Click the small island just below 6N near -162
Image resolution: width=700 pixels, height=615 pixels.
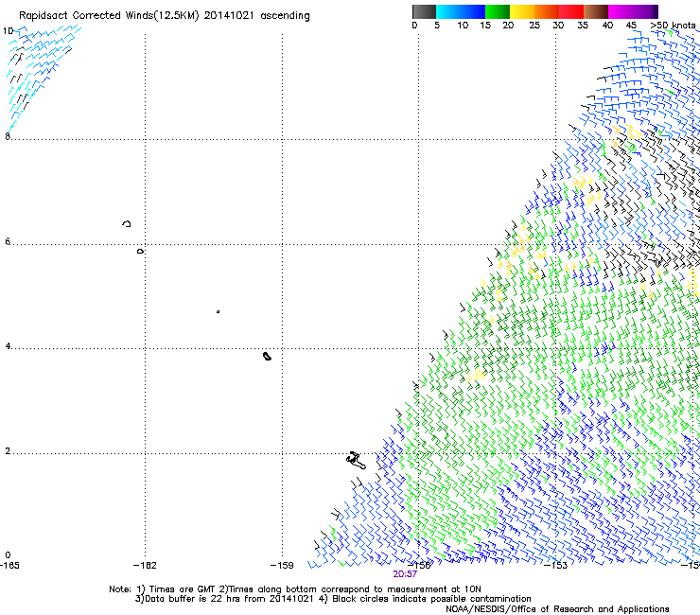tap(140, 252)
